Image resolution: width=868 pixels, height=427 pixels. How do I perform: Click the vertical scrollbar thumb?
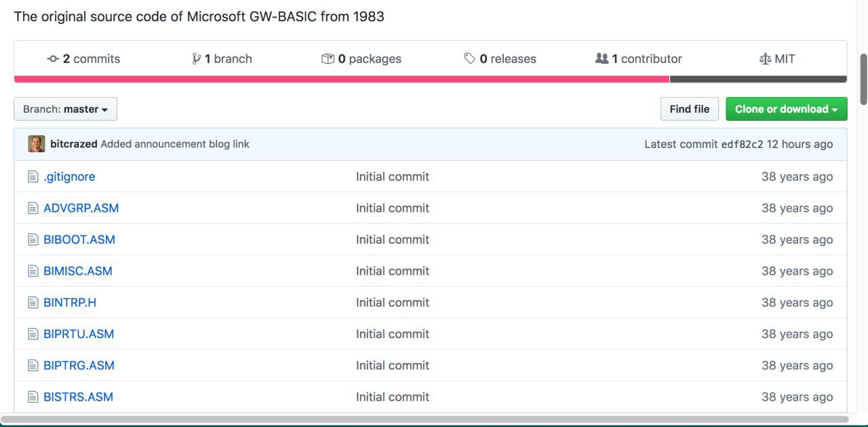pyautogui.click(x=863, y=79)
